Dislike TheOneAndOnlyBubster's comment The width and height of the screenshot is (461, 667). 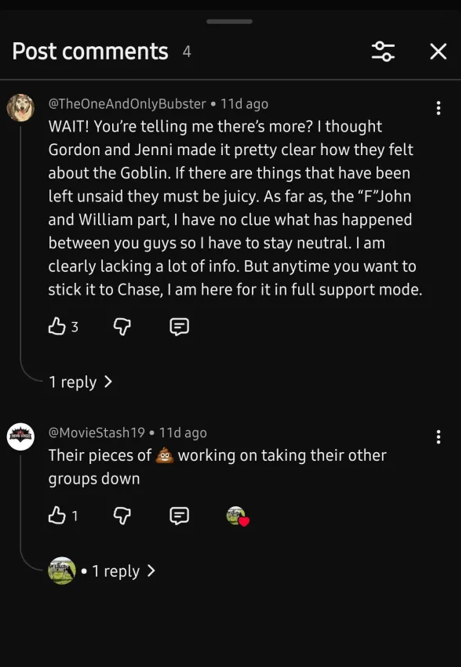[122, 327]
